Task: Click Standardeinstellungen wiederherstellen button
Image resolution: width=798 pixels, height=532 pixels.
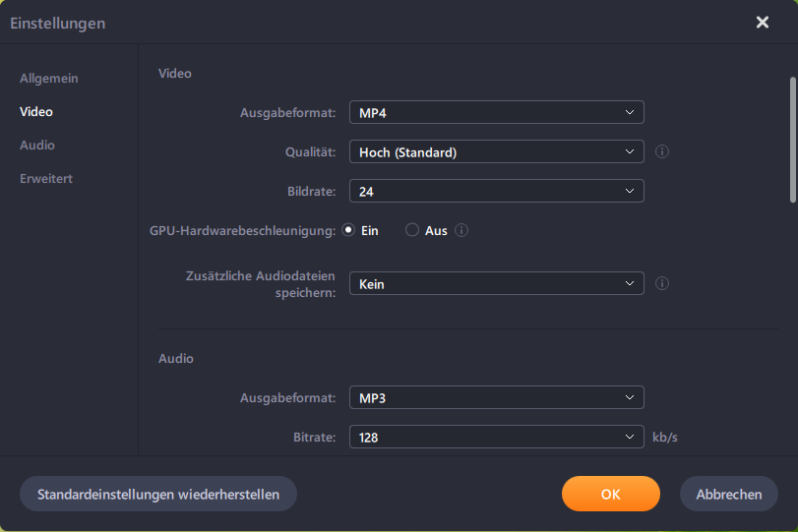Action: (x=158, y=494)
